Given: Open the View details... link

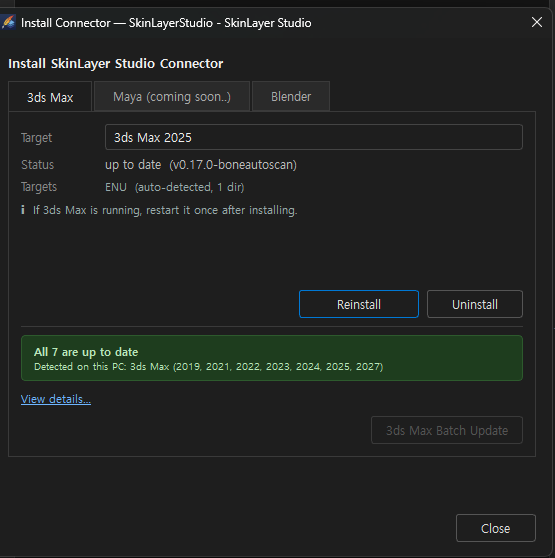Looking at the screenshot, I should coord(56,399).
